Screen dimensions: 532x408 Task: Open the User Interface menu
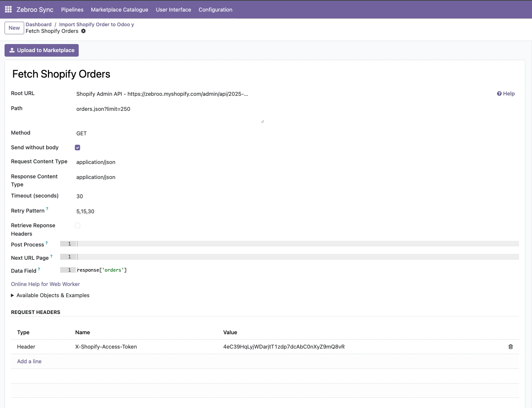coord(173,9)
